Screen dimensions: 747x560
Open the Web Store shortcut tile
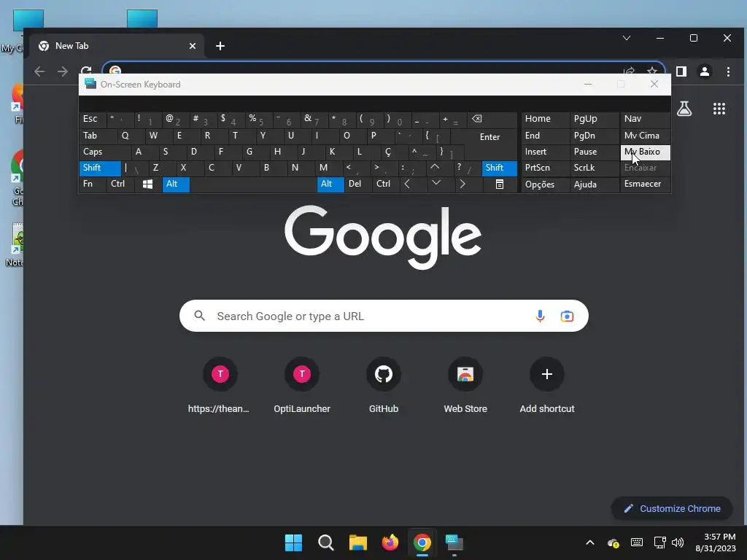[x=465, y=386]
